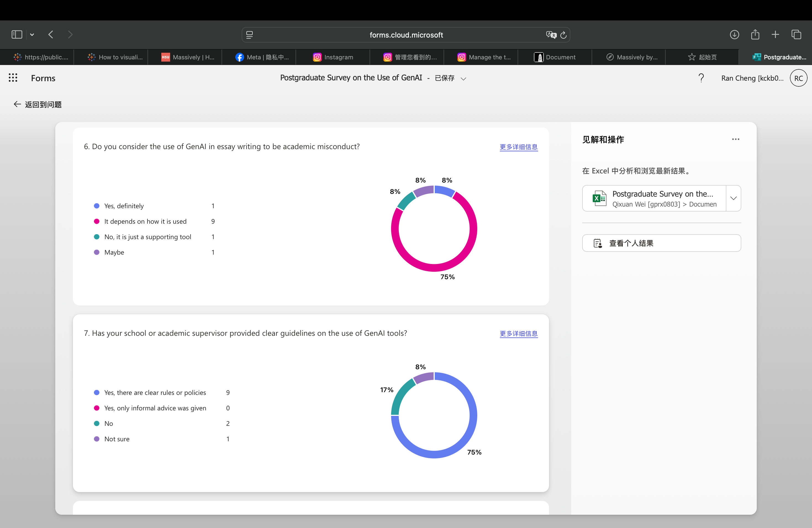
Task: Open the Forms app launcher grid
Action: [13, 78]
